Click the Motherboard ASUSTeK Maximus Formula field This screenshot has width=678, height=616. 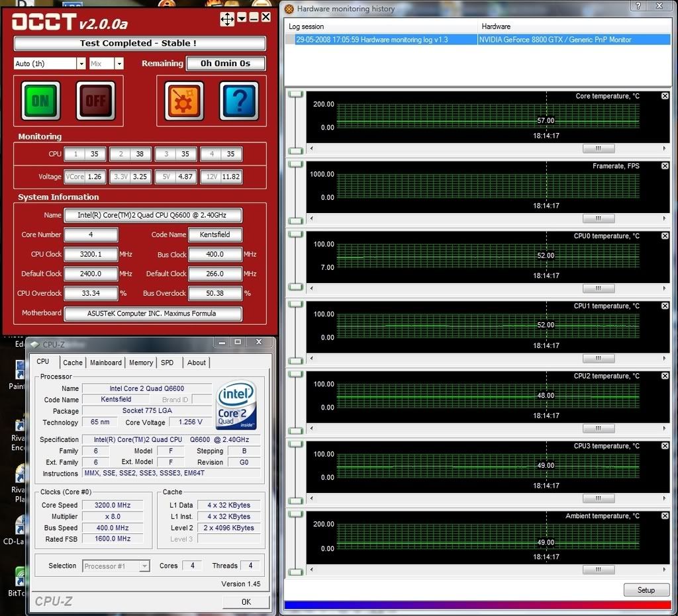point(152,313)
